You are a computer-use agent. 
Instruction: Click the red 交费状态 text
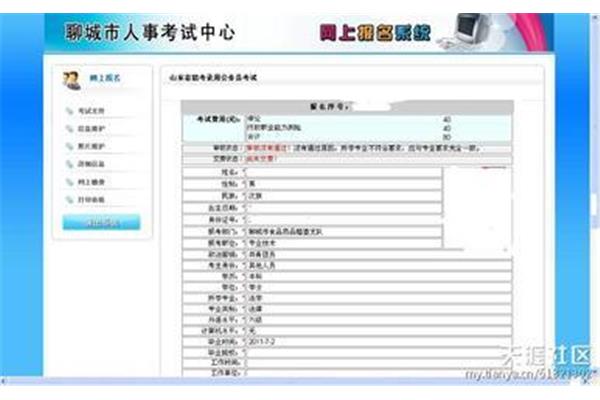tap(261, 158)
